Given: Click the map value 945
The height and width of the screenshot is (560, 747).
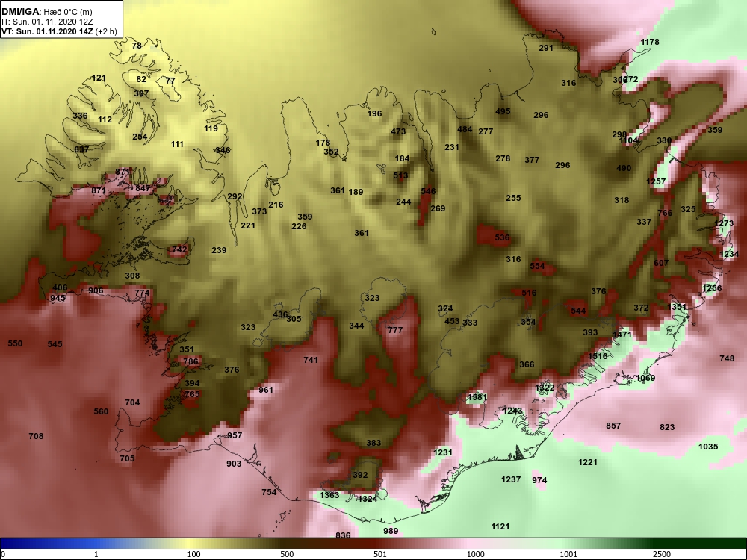Looking at the screenshot, I should (58, 299).
